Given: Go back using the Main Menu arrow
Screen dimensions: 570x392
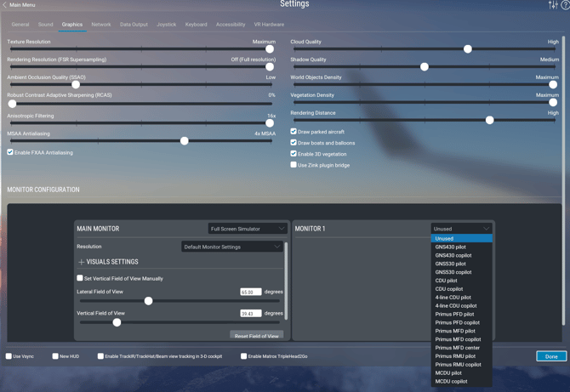Looking at the screenshot, I should click(4, 5).
